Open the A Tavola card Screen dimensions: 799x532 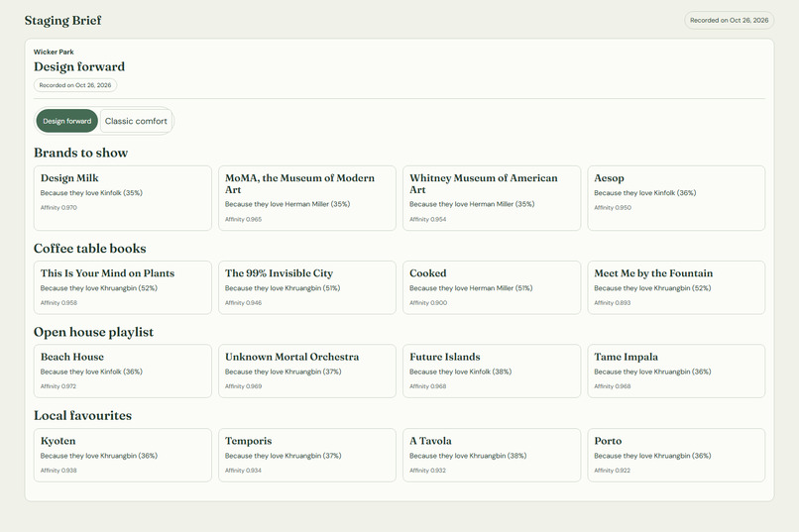(492, 455)
